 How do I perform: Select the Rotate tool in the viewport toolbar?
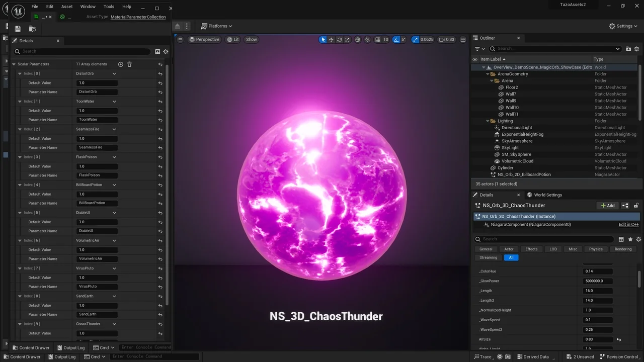(339, 39)
